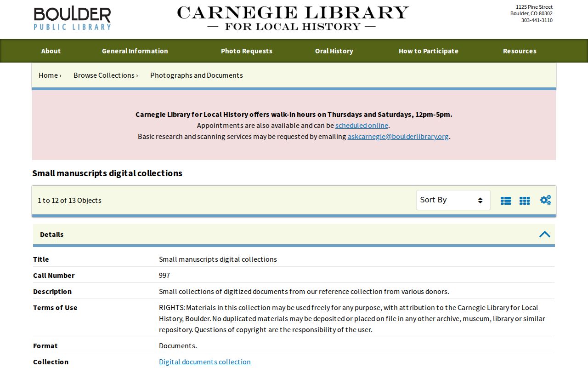Image resolution: width=588 pixels, height=368 pixels.
Task: Click the Call Number field label
Action: pos(54,276)
